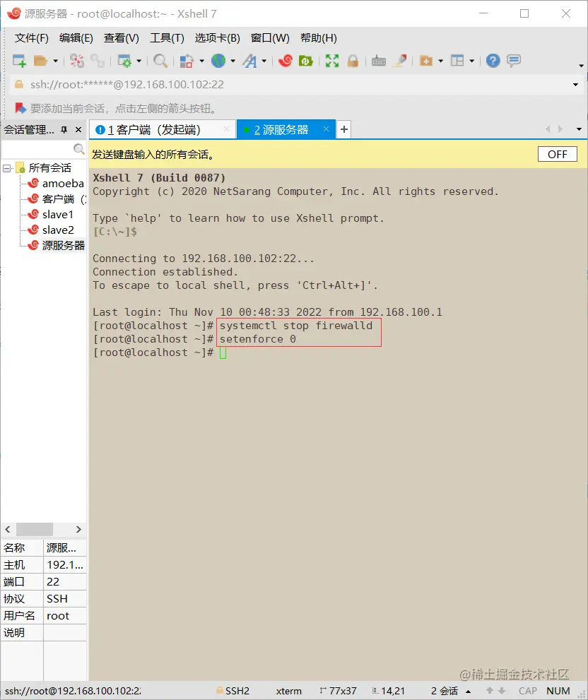Open 工具(T) menu
Image resolution: width=588 pixels, height=700 pixels.
coord(167,38)
